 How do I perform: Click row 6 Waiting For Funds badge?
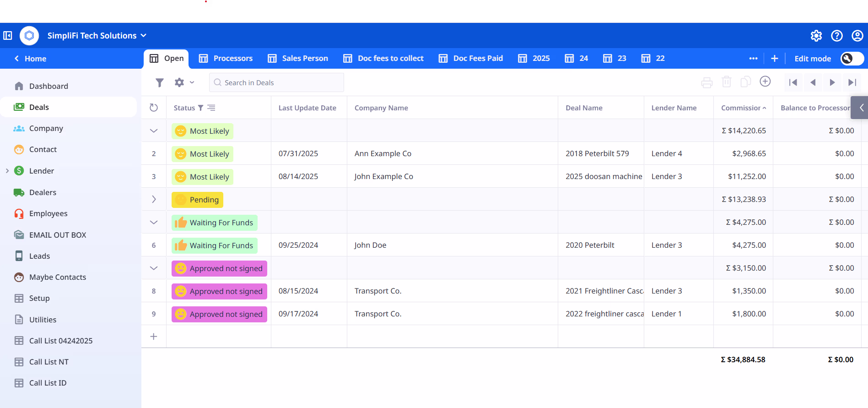pos(215,245)
